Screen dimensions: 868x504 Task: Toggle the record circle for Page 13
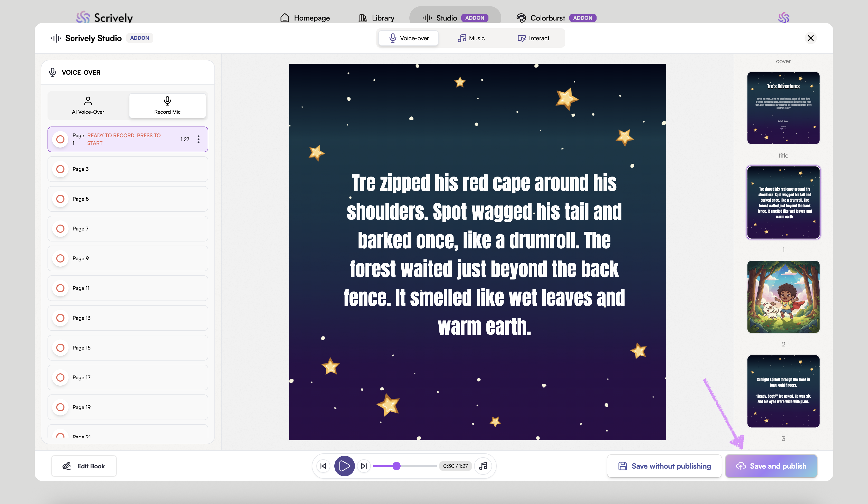(60, 318)
